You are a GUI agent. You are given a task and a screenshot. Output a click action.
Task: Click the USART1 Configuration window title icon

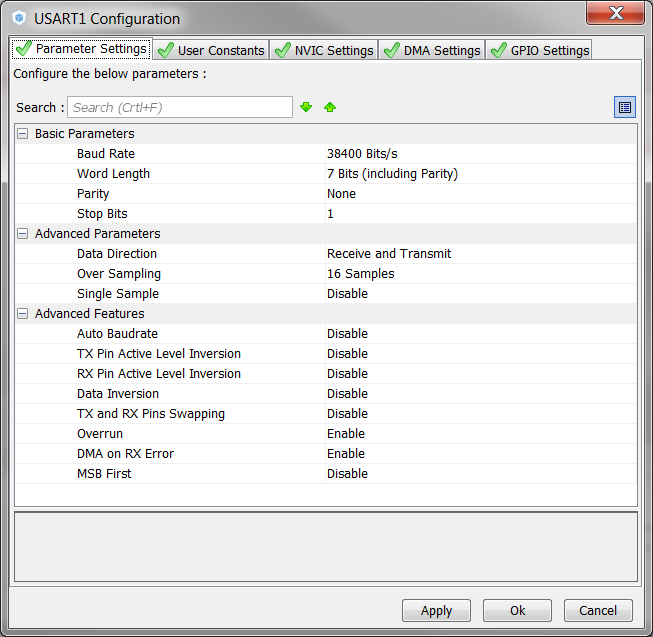(18, 18)
